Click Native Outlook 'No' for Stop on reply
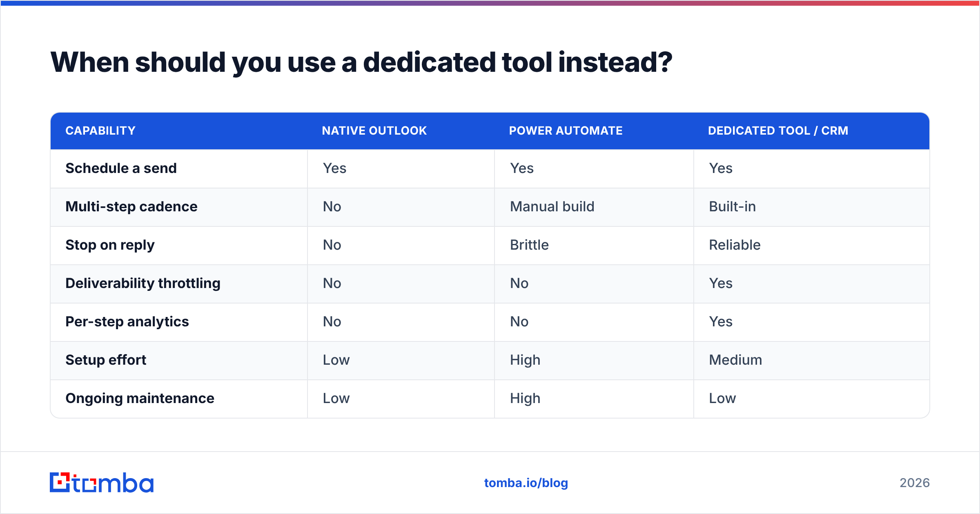980x514 pixels. 332,245
